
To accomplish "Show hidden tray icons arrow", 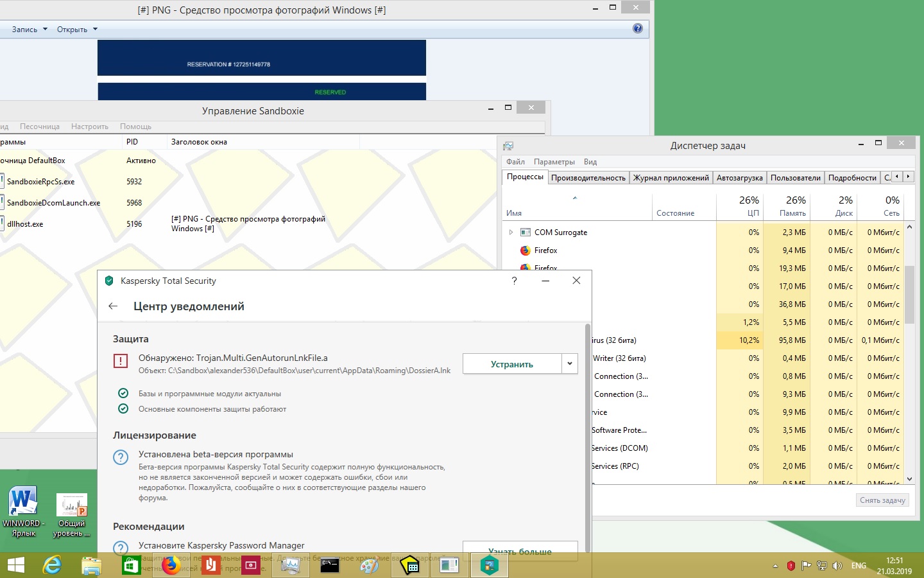I will point(775,566).
